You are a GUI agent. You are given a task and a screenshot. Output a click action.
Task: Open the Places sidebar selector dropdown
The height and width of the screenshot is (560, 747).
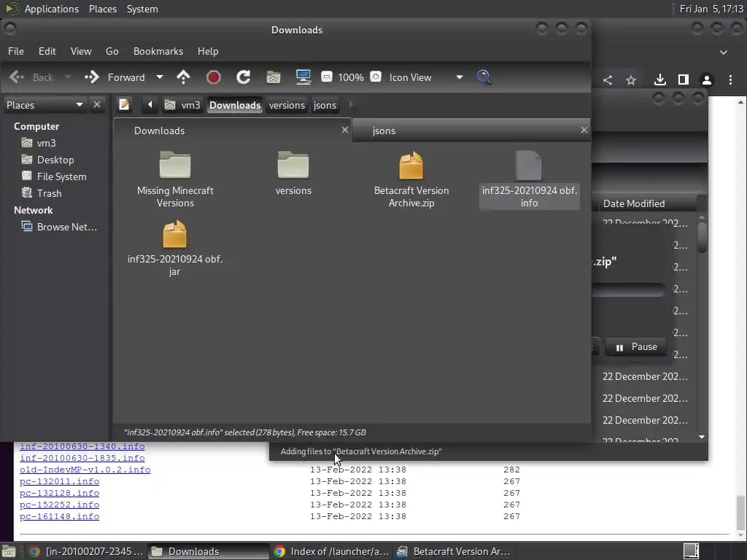click(44, 105)
